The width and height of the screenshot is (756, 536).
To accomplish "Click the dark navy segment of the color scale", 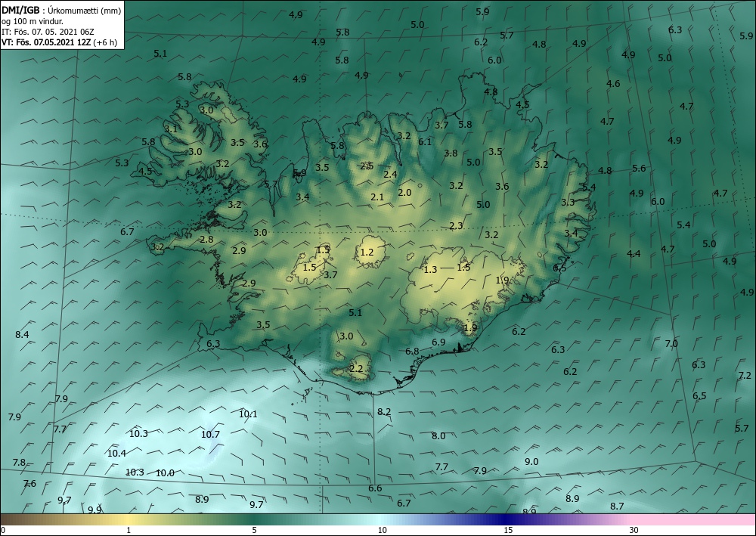I will [507, 519].
